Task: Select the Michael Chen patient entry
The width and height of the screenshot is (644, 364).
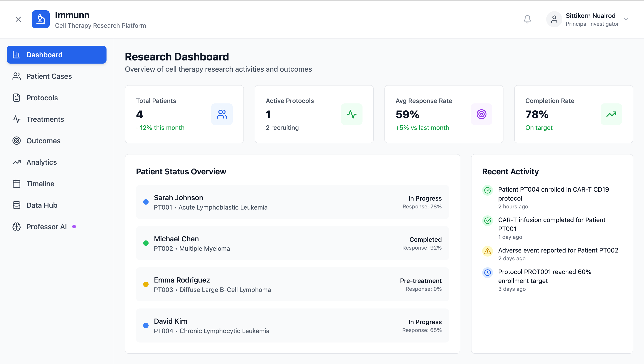Action: click(x=292, y=243)
